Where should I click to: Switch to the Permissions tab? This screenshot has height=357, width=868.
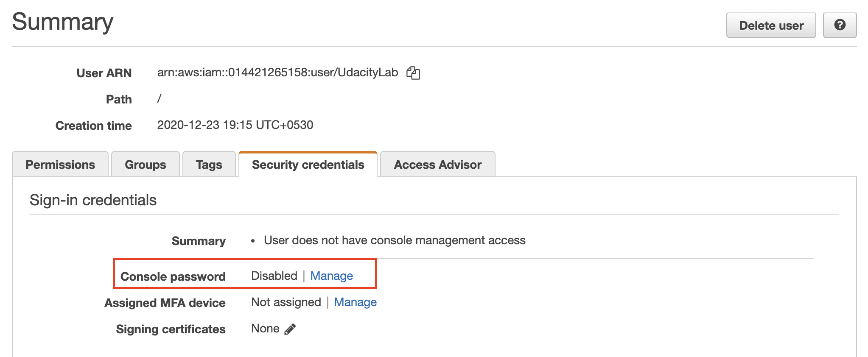60,165
